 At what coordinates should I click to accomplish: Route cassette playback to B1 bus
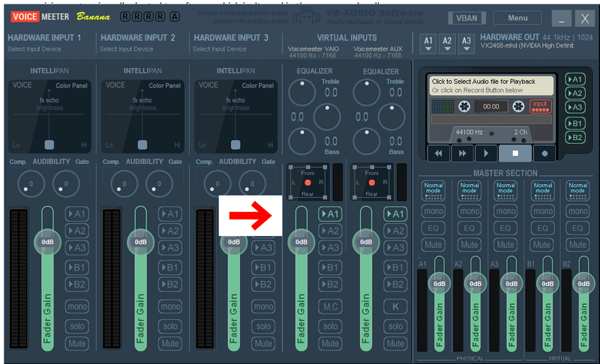(575, 124)
